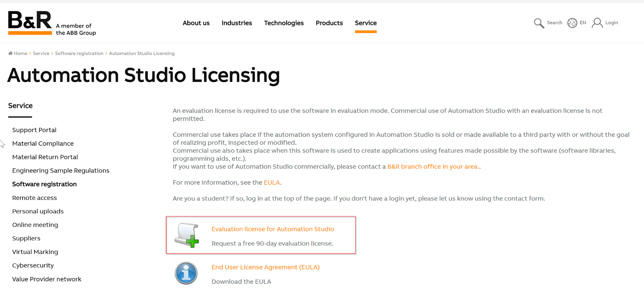Click the user login icon
The height and width of the screenshot is (299, 644).
pyautogui.click(x=597, y=23)
